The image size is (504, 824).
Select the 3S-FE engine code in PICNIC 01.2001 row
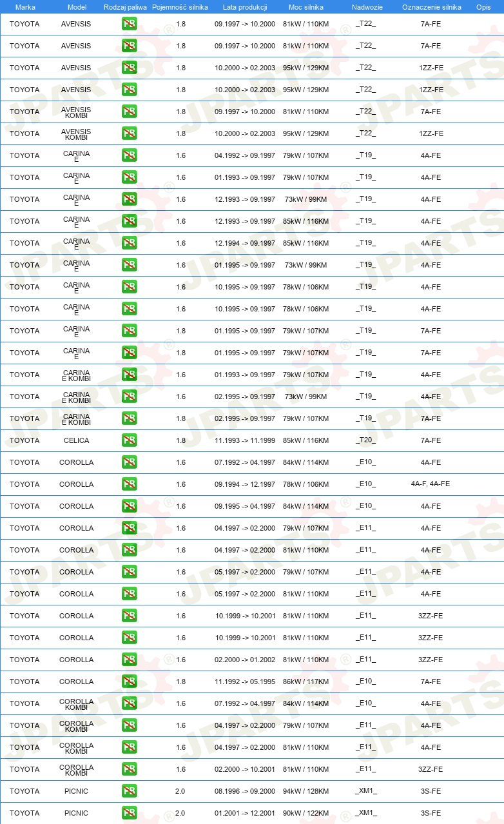pos(431,813)
